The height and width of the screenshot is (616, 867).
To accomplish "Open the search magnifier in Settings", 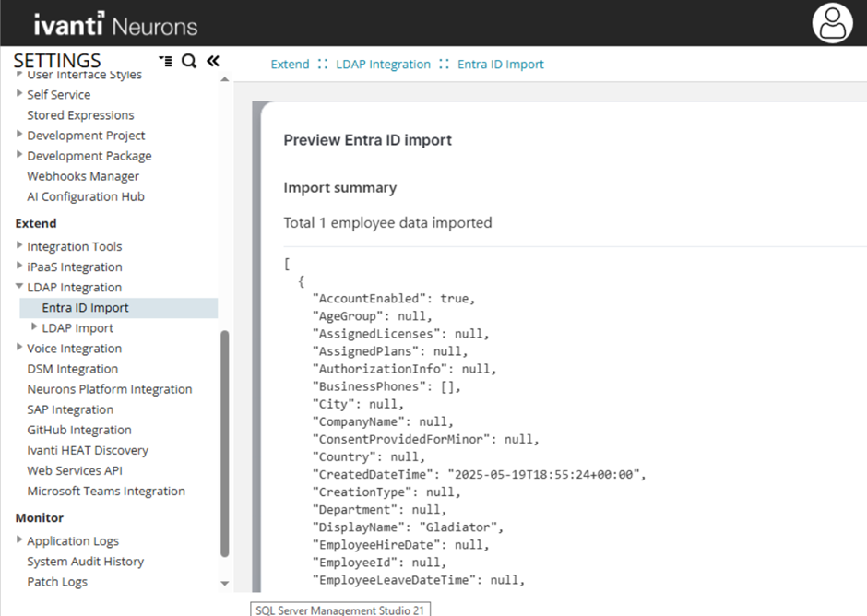I will point(189,60).
